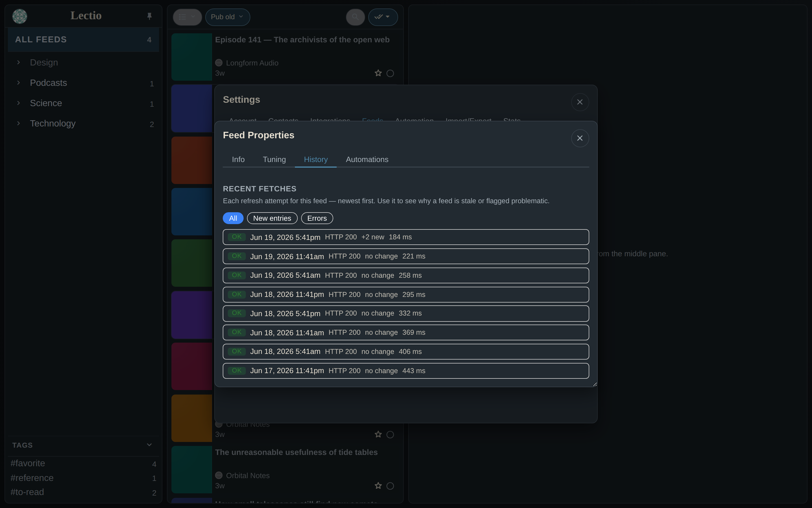Switch to the Automations tab

[367, 159]
